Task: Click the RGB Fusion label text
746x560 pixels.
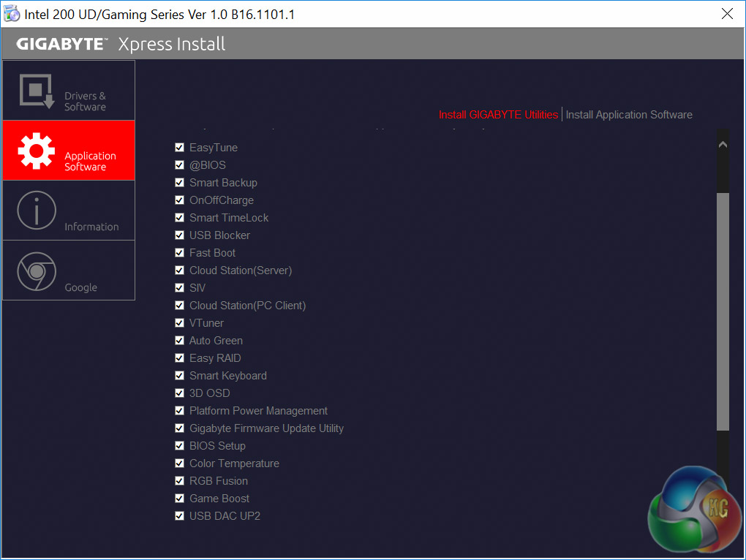Action: (219, 481)
